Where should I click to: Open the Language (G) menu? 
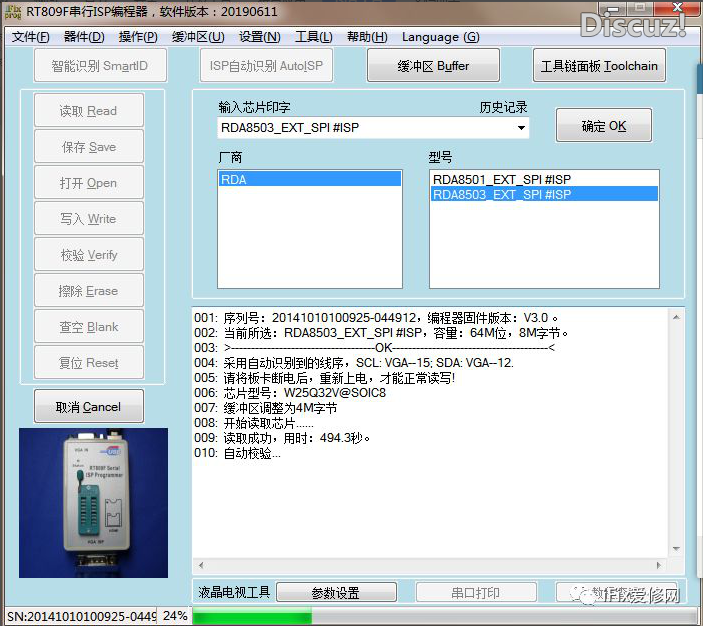[440, 37]
